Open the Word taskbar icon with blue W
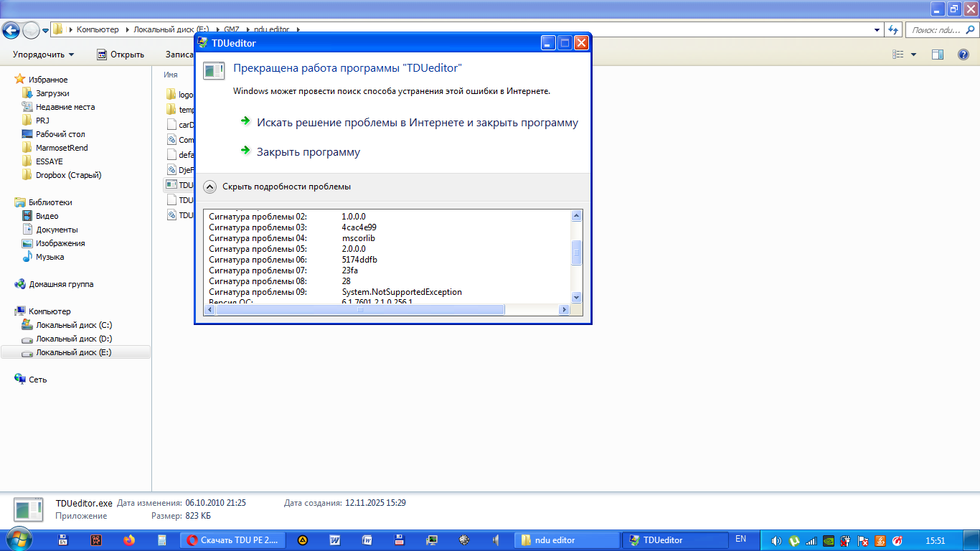The image size is (980, 551). (334, 540)
